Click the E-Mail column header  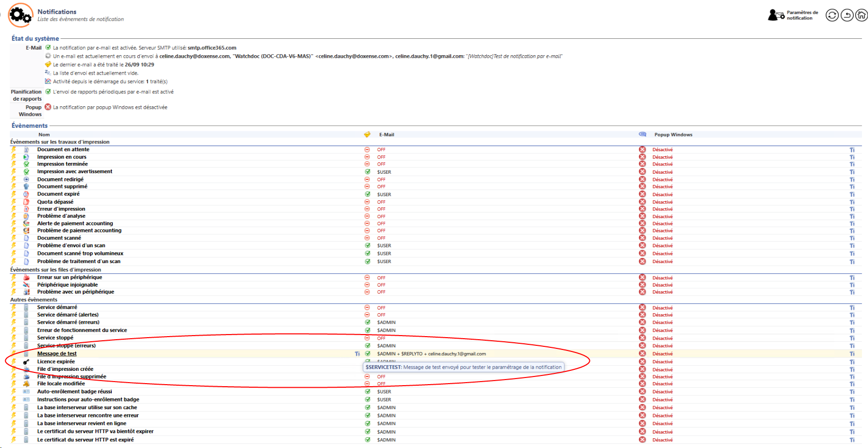(386, 135)
